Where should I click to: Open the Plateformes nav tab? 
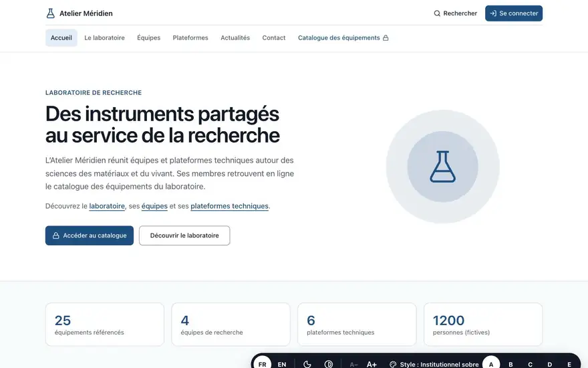click(x=190, y=38)
